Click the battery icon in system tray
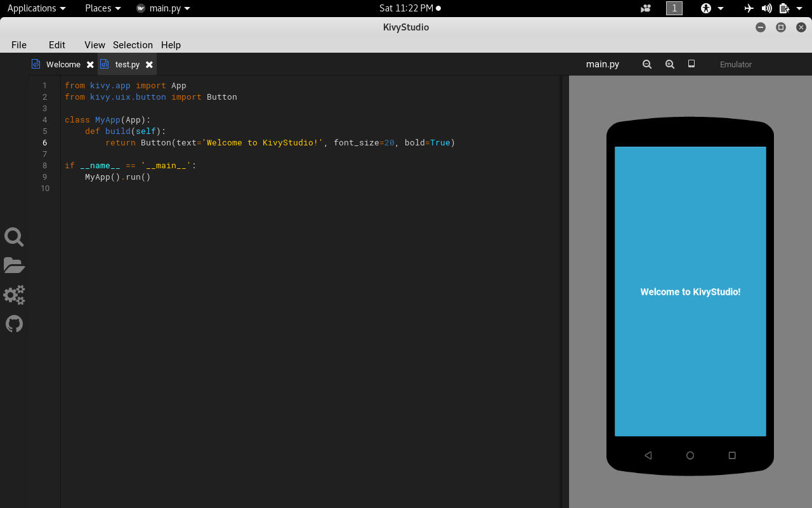 click(x=784, y=8)
